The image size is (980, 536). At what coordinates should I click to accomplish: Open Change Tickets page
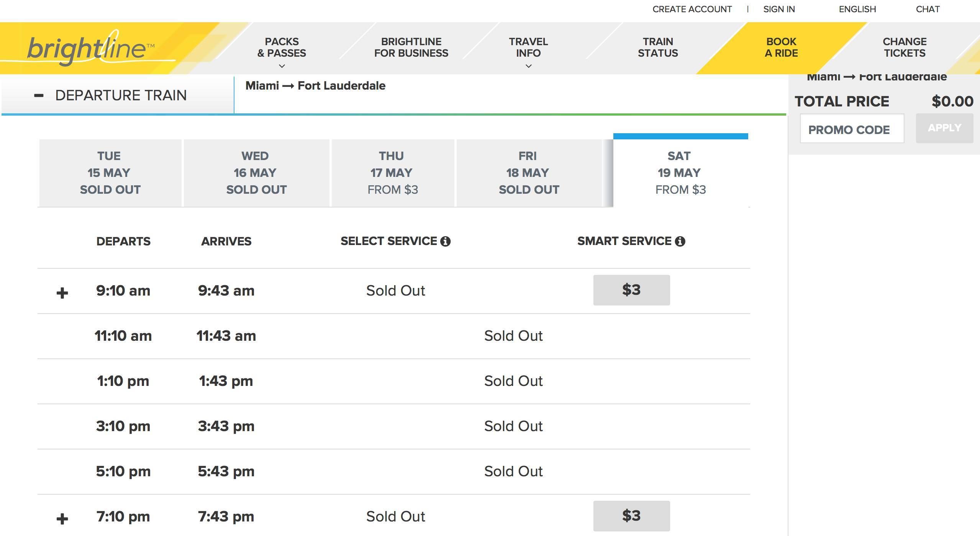[905, 47]
